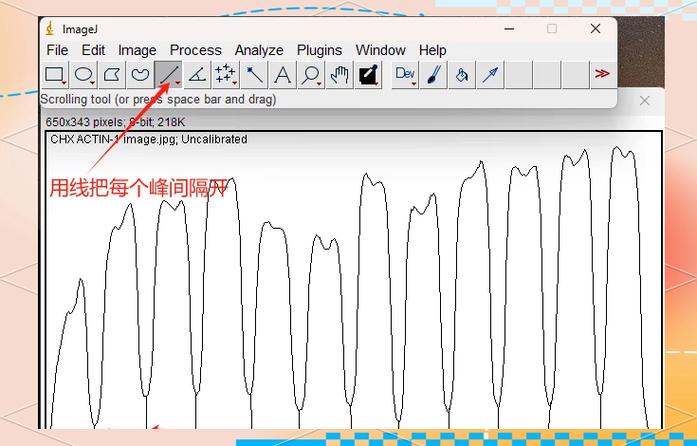Select the Color picker tool
697x446 pixels.
(x=368, y=75)
